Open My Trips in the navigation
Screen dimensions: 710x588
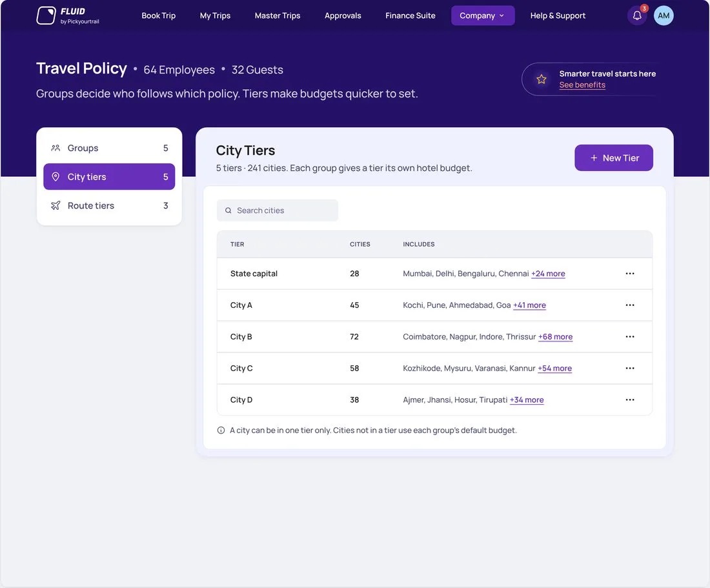point(215,16)
